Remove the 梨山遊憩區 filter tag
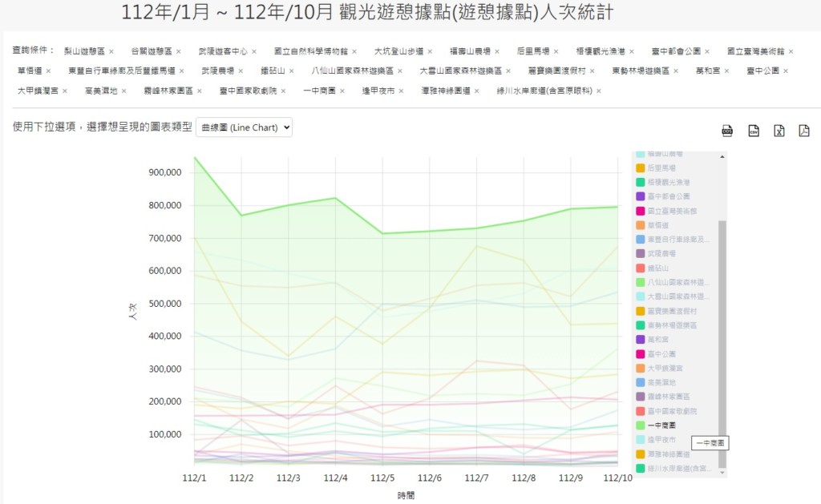 tap(111, 51)
